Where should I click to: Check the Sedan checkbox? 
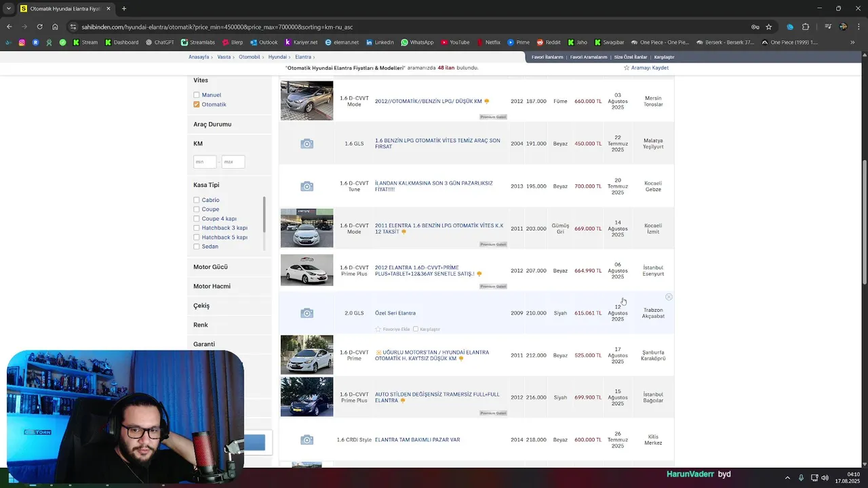[x=197, y=247]
